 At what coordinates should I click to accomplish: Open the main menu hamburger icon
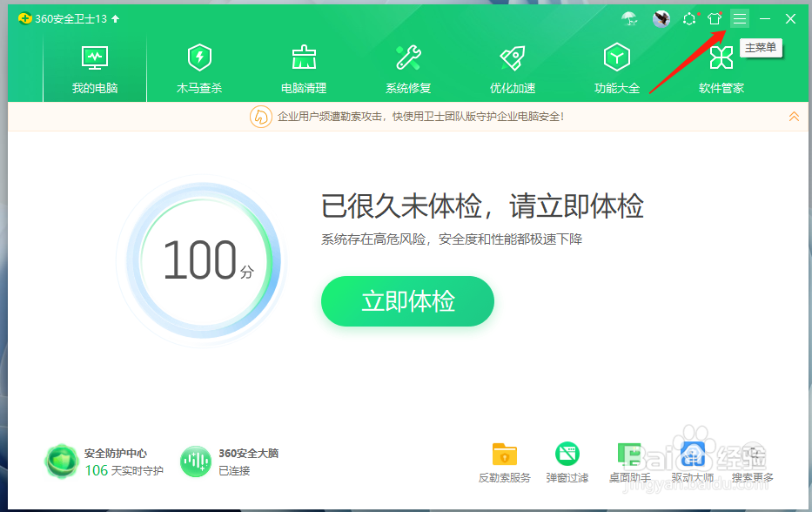740,19
